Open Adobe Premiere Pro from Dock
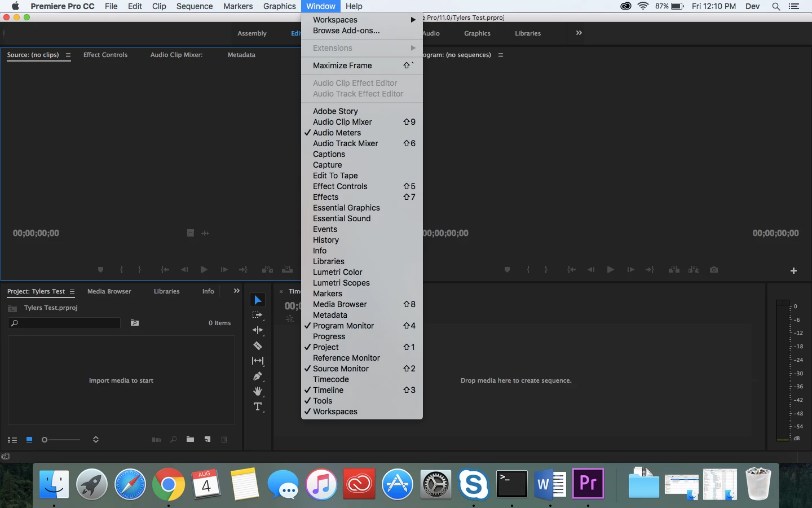This screenshot has width=812, height=508. click(588, 484)
